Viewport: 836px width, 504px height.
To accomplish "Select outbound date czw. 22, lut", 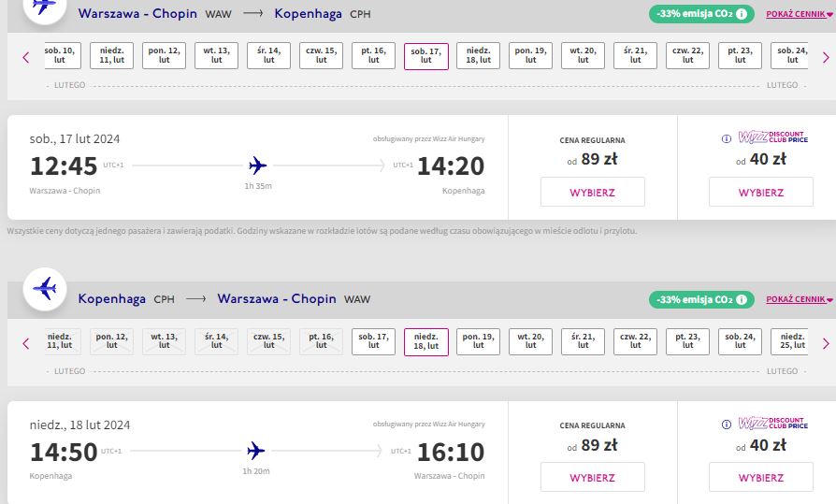I will [x=687, y=55].
